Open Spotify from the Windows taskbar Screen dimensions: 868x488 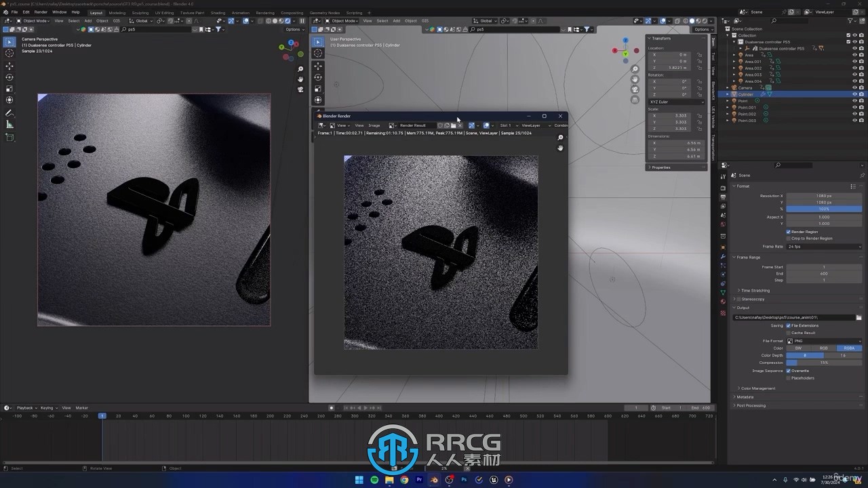[374, 480]
